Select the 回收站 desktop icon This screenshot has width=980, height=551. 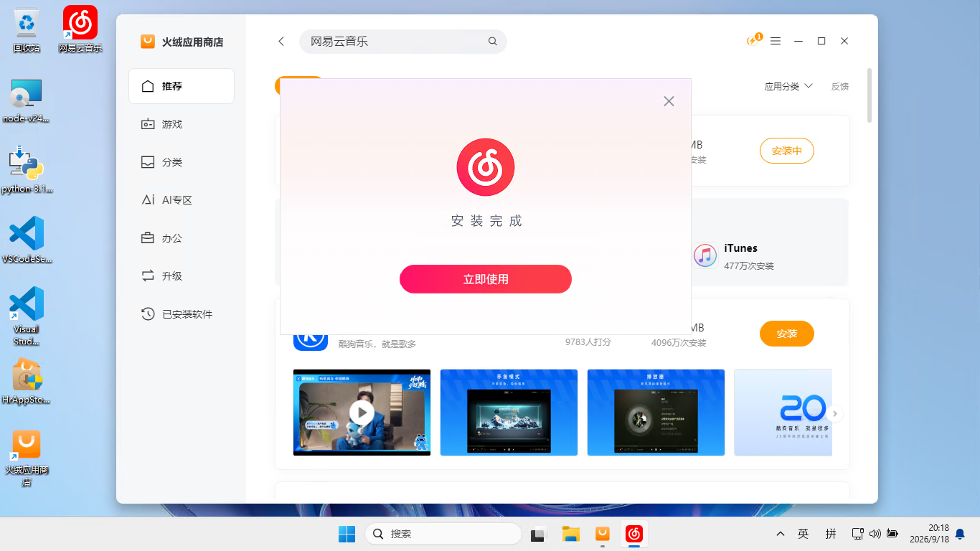pyautogui.click(x=27, y=30)
